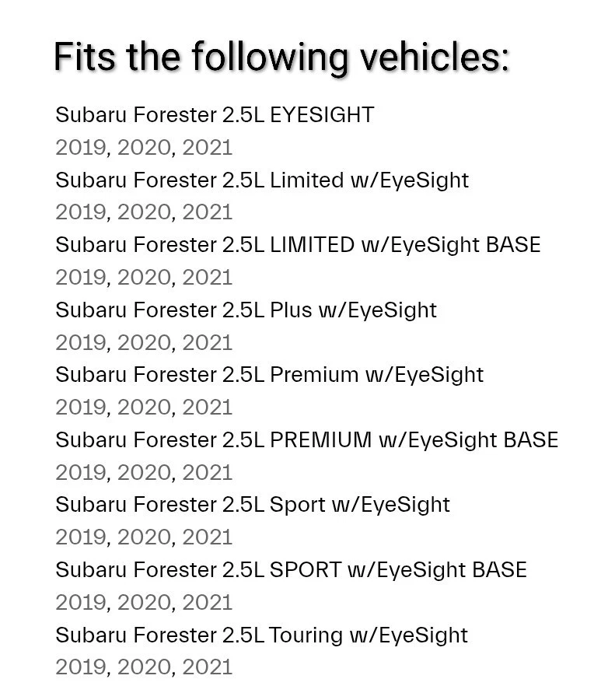Click Forester 2.5L SPORT w/EyeSight BASE entry
Viewport: 615px width, 700px height.
291,569
